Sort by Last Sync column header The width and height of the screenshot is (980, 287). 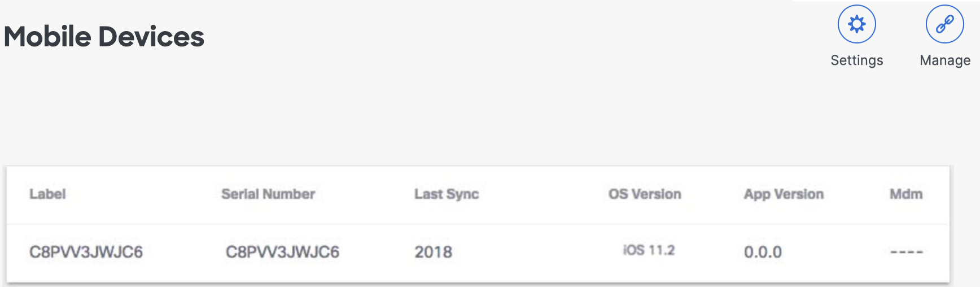(447, 194)
